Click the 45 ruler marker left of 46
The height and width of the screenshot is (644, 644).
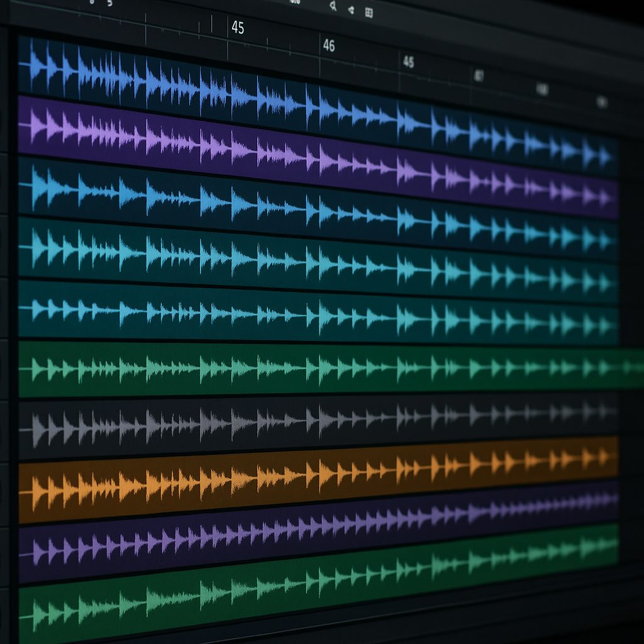tap(238, 28)
